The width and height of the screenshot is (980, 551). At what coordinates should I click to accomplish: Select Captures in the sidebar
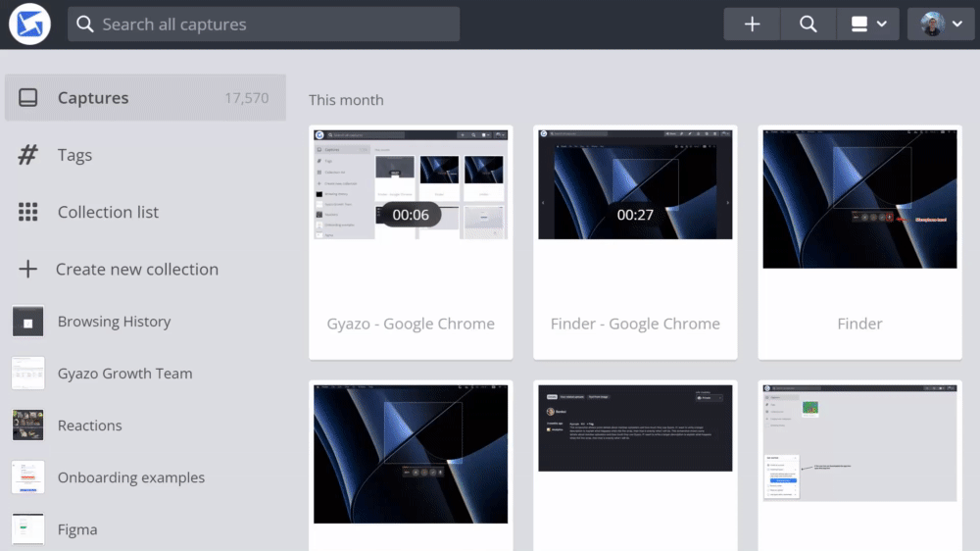(93, 98)
